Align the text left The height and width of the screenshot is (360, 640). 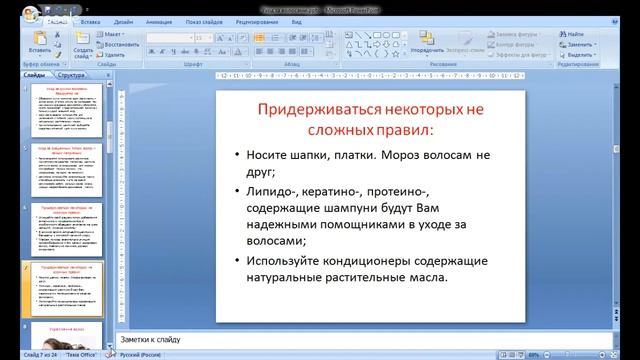click(x=259, y=51)
